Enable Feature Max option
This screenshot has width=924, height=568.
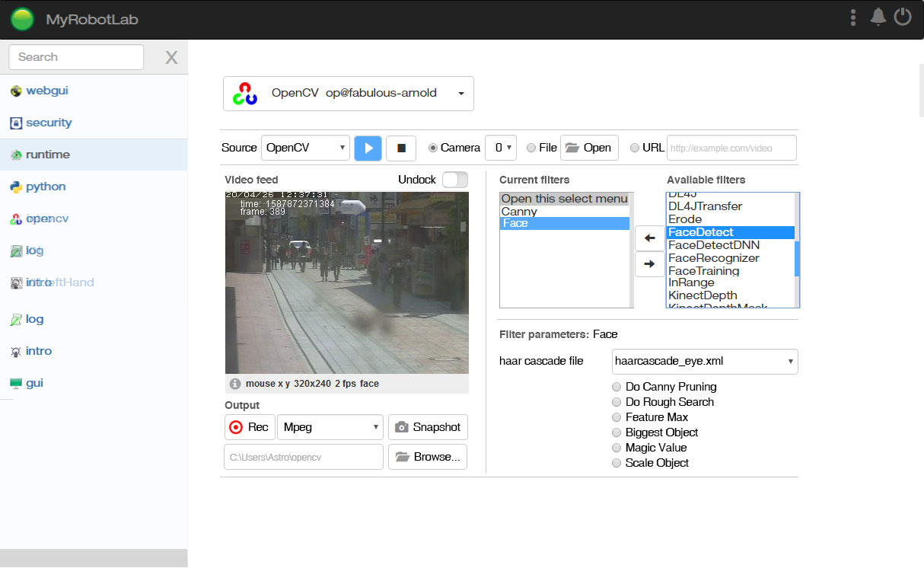[617, 417]
